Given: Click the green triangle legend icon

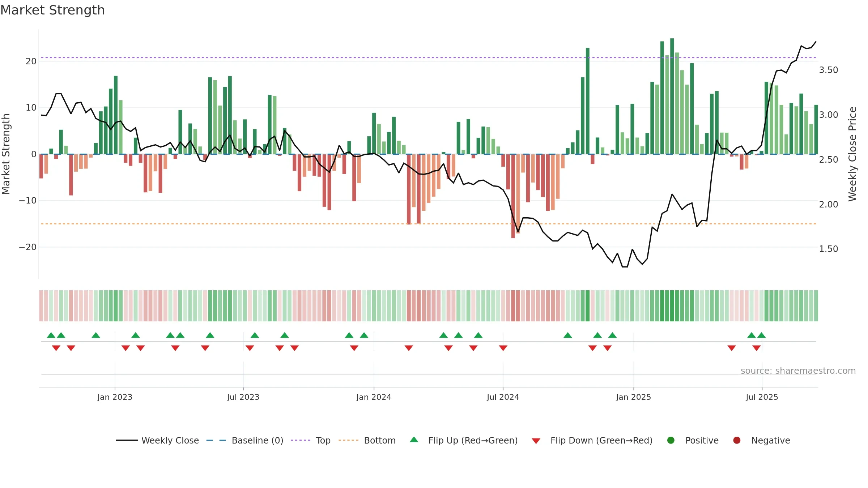Looking at the screenshot, I should [414, 440].
